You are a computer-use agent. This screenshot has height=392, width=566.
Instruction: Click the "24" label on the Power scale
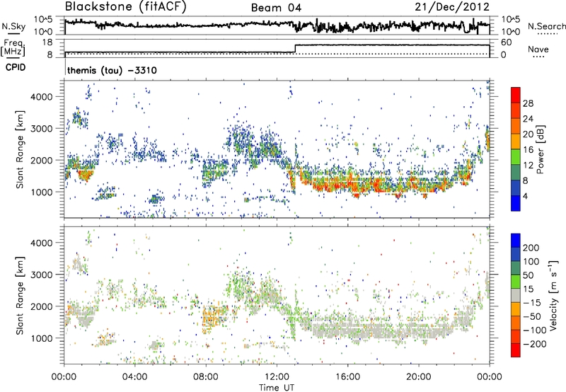point(528,119)
